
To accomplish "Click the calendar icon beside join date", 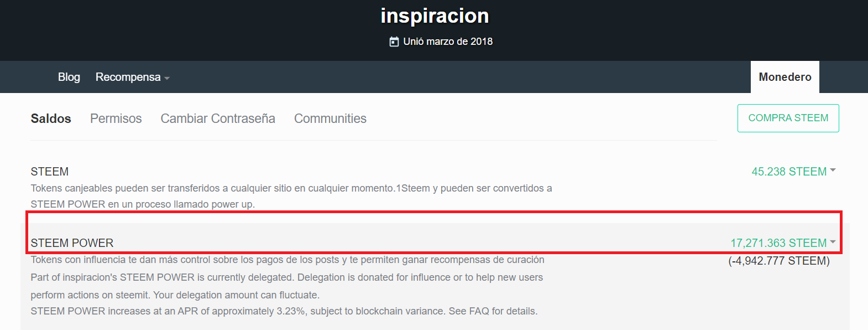I will pyautogui.click(x=394, y=42).
